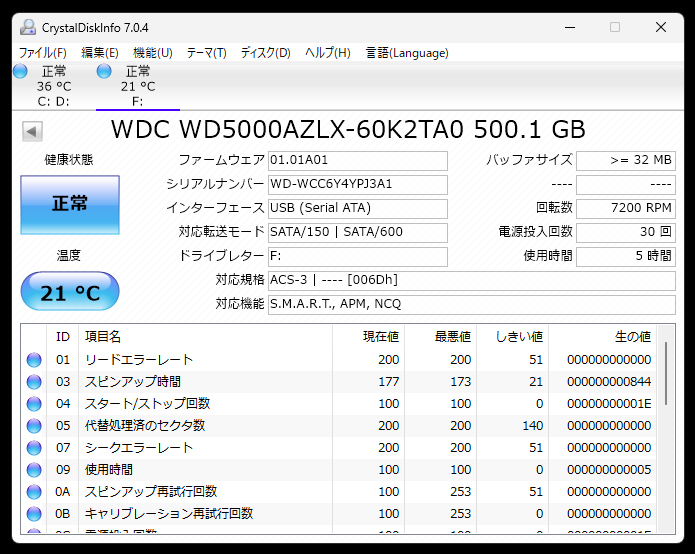This screenshot has height=554, width=695.
Task: Click the SMART list vertical scrollbar thumb
Action: pyautogui.click(x=666, y=373)
